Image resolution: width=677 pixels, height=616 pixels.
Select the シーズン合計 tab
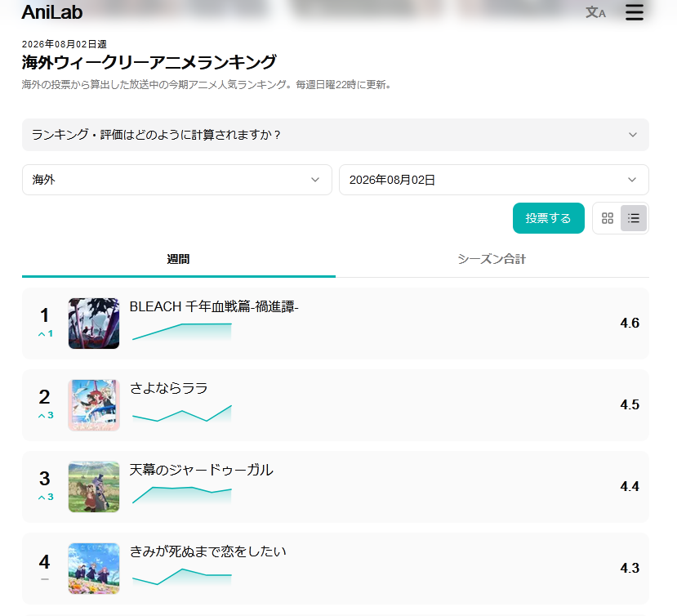click(x=492, y=259)
